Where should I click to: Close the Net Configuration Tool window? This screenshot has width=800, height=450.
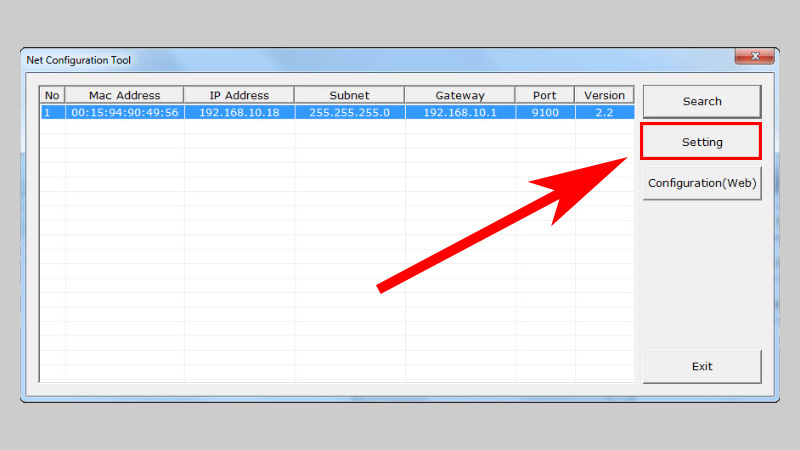(x=755, y=56)
